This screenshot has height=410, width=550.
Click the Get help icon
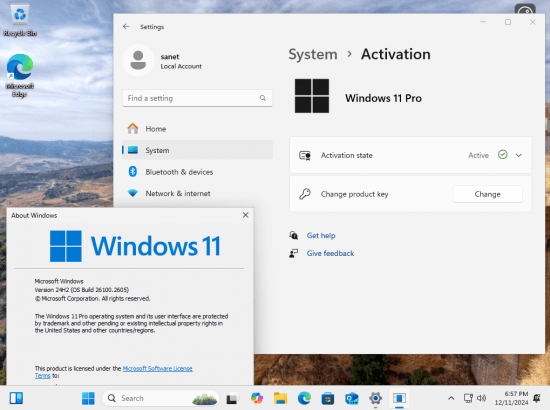294,235
